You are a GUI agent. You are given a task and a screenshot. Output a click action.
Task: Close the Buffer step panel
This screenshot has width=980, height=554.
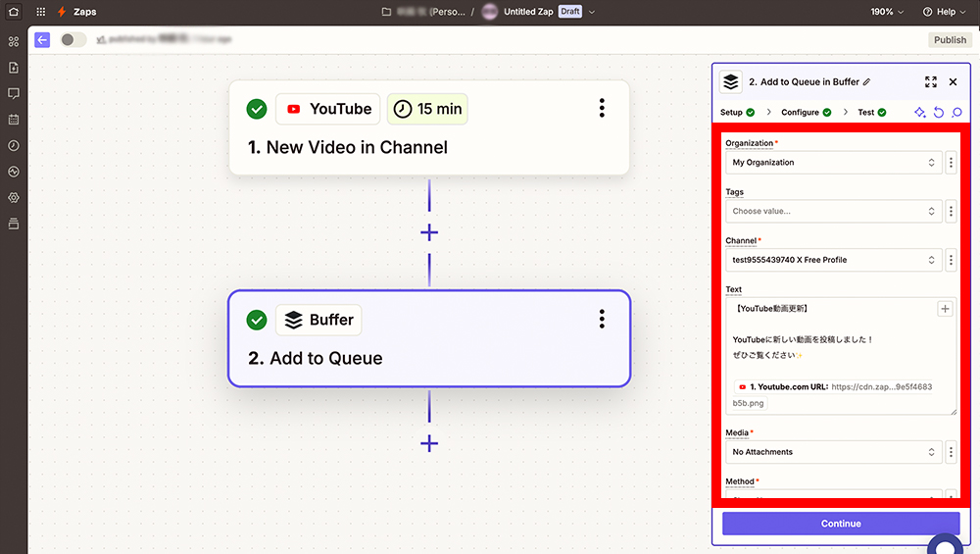pos(954,82)
